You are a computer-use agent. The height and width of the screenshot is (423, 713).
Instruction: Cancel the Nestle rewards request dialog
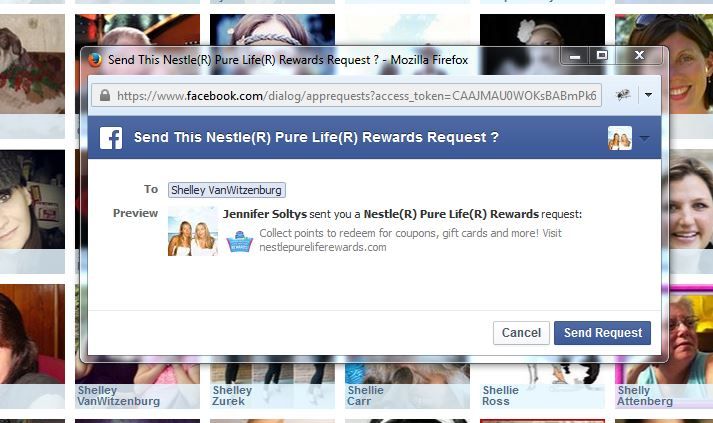click(521, 333)
